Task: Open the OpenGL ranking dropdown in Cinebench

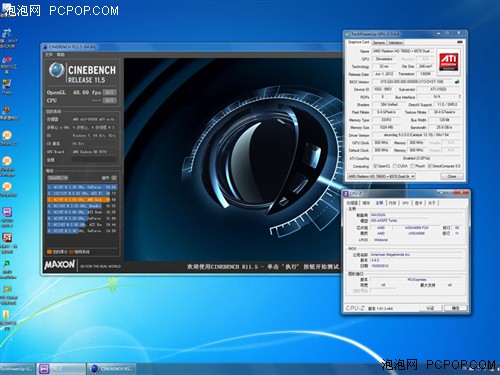Action: click(58, 178)
